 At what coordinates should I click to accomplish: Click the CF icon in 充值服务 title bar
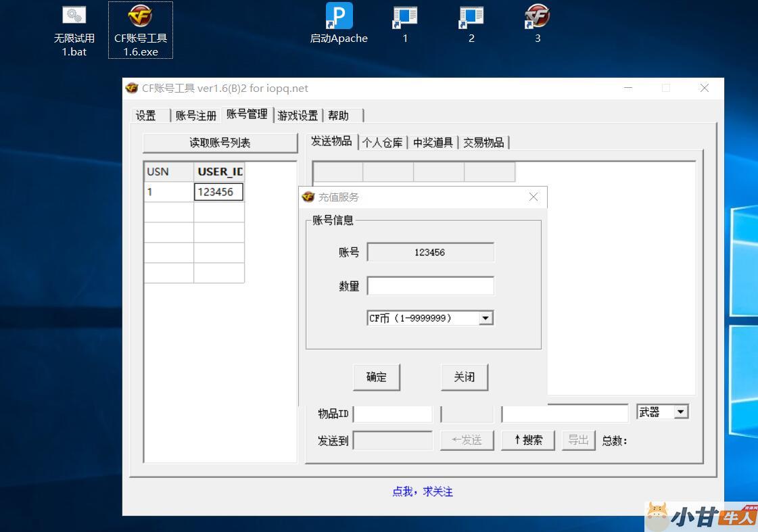point(308,197)
